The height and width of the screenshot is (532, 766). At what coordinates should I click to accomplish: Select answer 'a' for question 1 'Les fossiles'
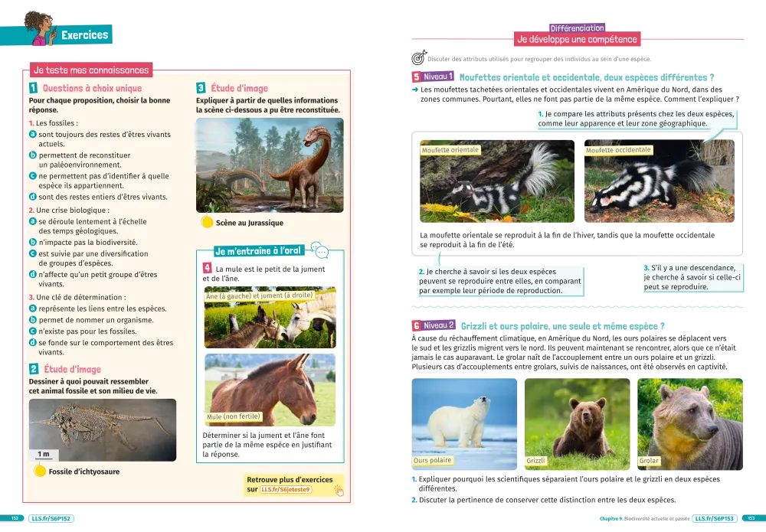click(x=33, y=134)
